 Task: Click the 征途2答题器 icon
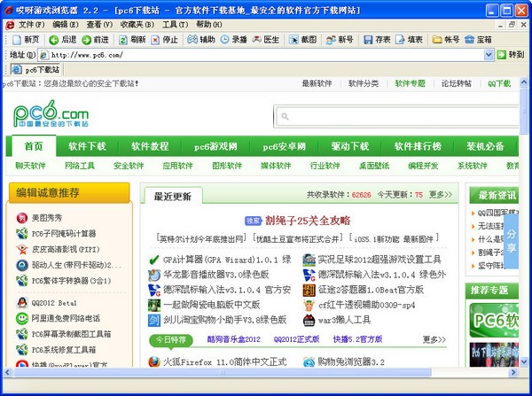(309, 290)
